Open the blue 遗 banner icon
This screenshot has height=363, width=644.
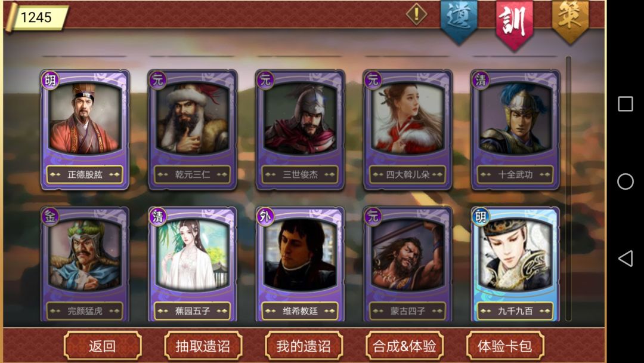459,20
